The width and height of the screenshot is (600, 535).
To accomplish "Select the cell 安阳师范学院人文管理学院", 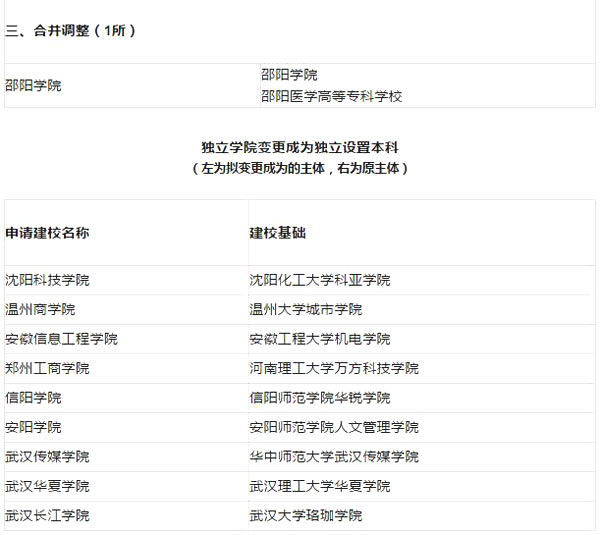I will (x=422, y=427).
